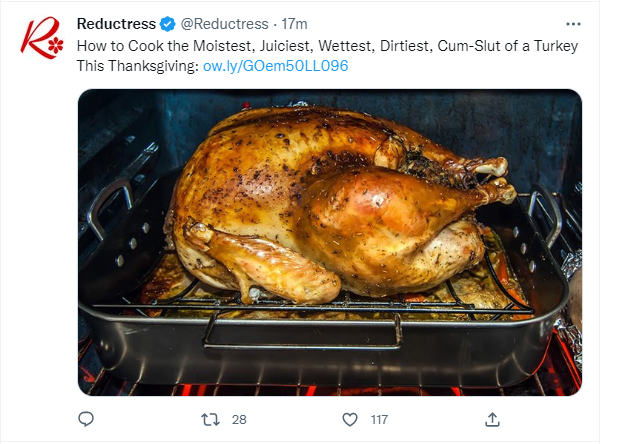Like the tweet with the heart icon

(350, 419)
